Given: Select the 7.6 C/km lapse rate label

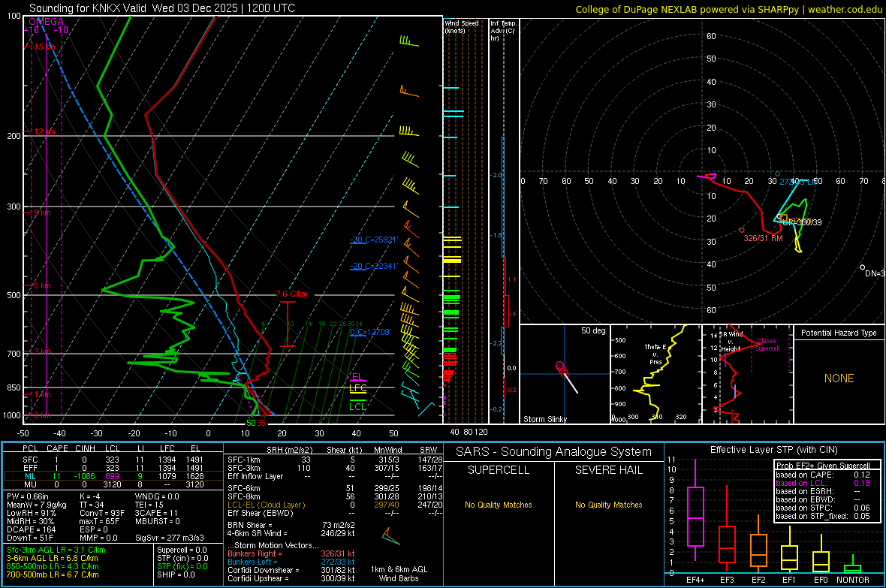Looking at the screenshot, I should click(291, 294).
